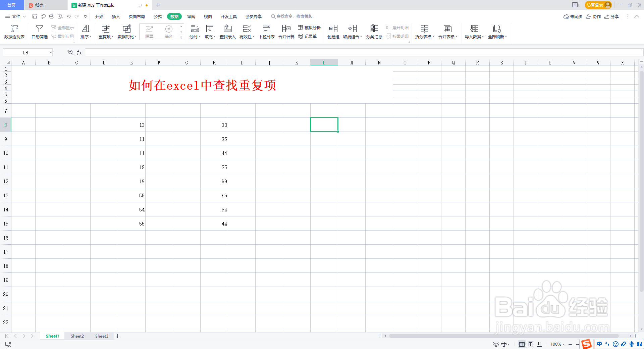Click the command search box 查找命令
644x349 pixels.
[292, 16]
